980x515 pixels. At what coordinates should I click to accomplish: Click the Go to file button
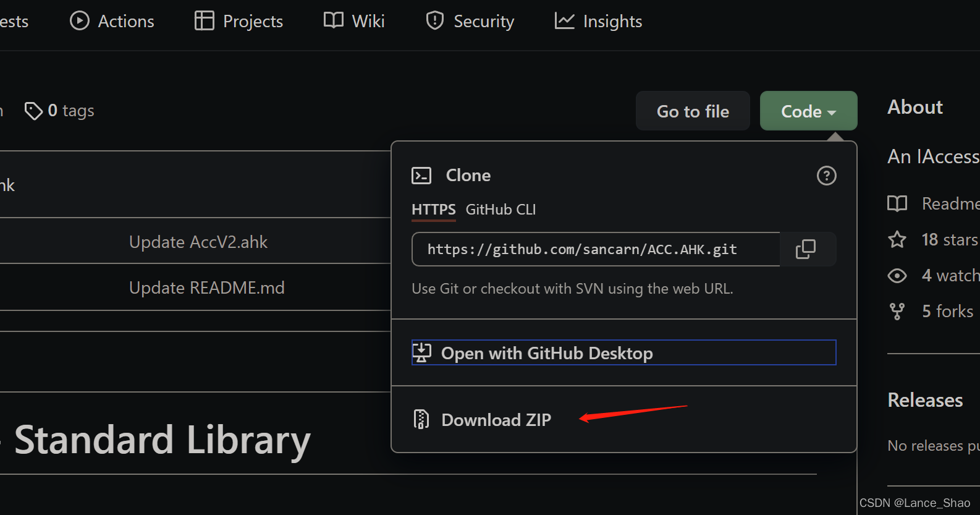click(x=693, y=111)
